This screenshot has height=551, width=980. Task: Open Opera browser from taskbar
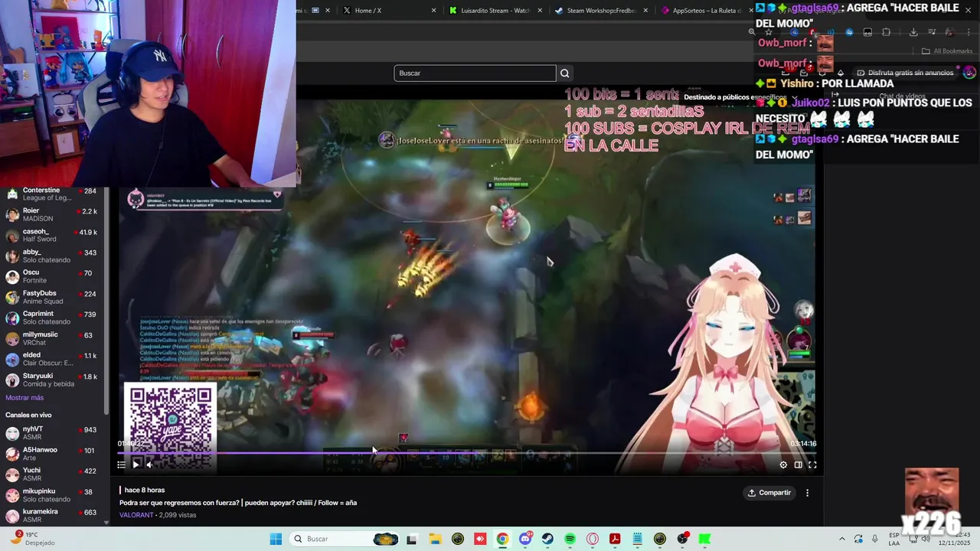pyautogui.click(x=593, y=539)
